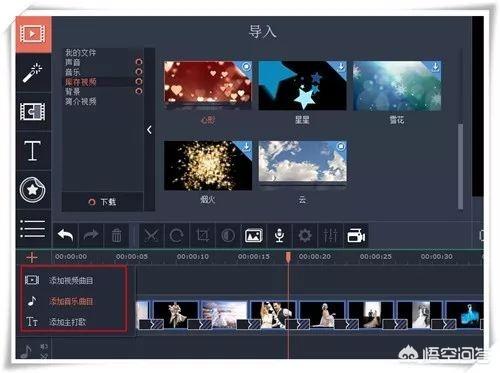Choose 添加视频曲目 from the add menu
This screenshot has width=500, height=373.
(x=71, y=280)
